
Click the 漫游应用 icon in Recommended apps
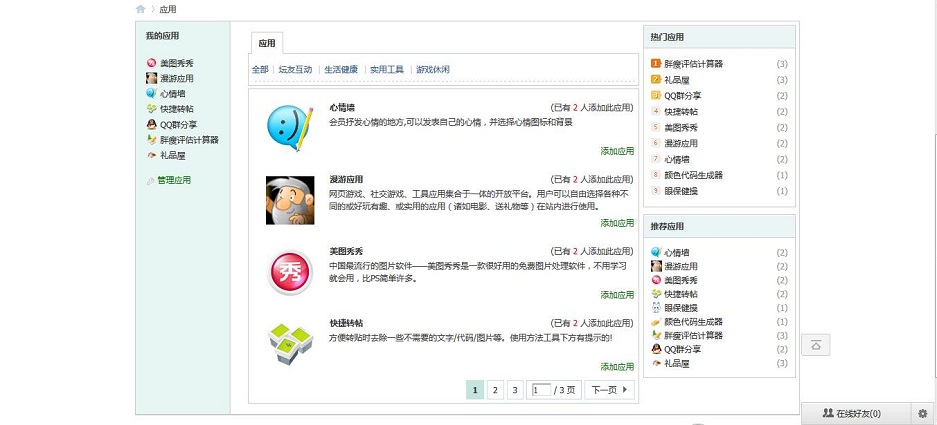[656, 266]
